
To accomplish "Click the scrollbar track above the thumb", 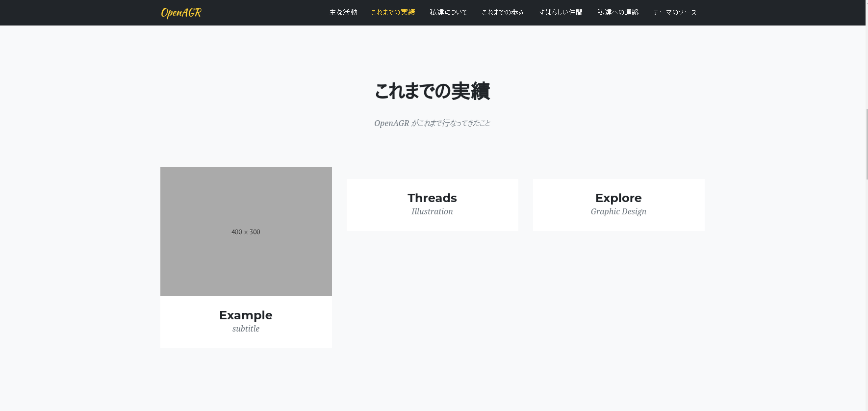I will (x=867, y=59).
